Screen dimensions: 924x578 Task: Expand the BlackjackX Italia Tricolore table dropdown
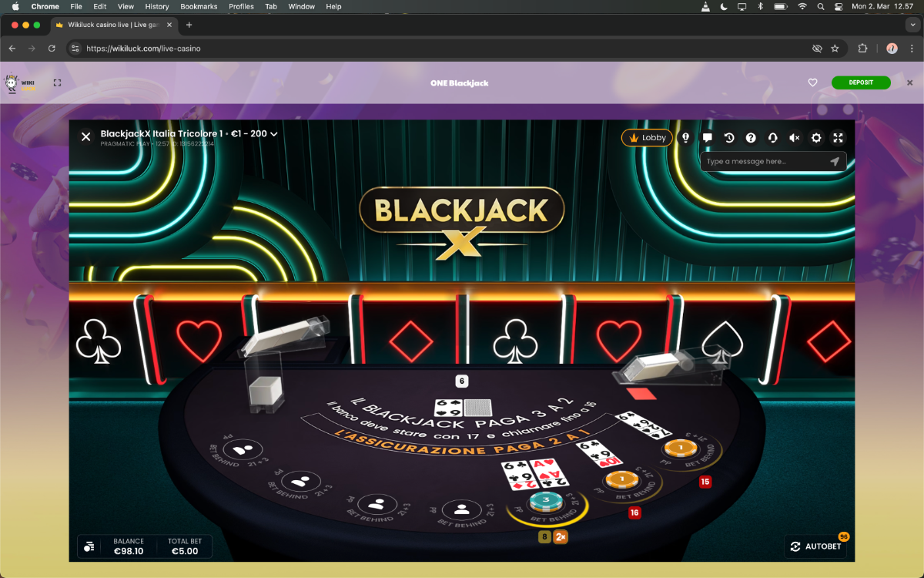(274, 134)
